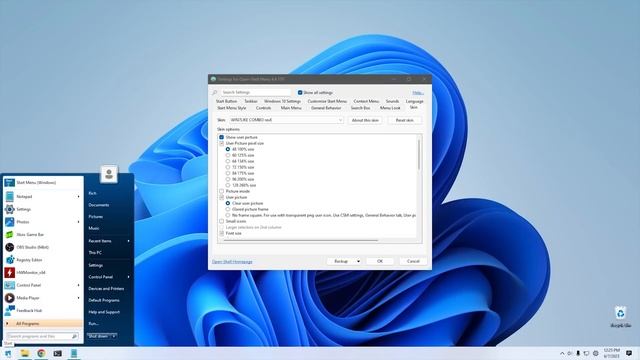Open Devices and Printers menu entry

point(106,289)
